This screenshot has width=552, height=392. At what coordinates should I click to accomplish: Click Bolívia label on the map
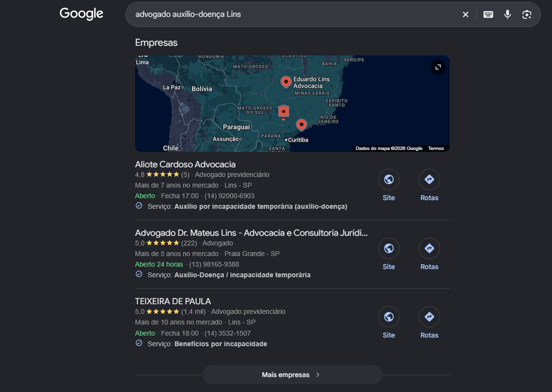(x=202, y=89)
